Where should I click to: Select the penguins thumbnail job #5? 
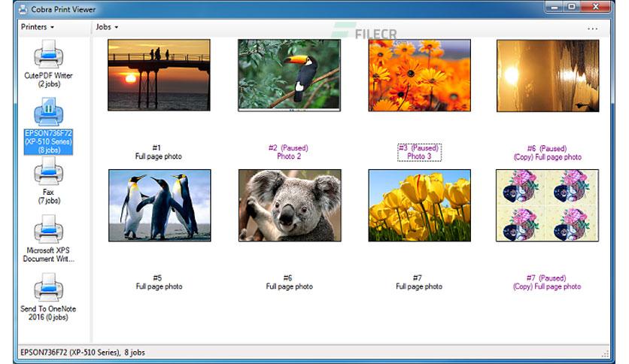pos(160,205)
